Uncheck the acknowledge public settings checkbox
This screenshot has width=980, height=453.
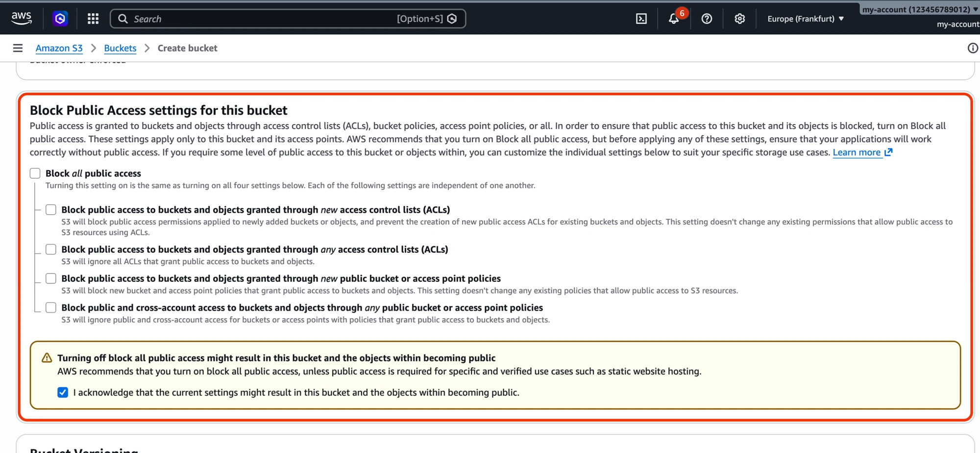tap(63, 392)
